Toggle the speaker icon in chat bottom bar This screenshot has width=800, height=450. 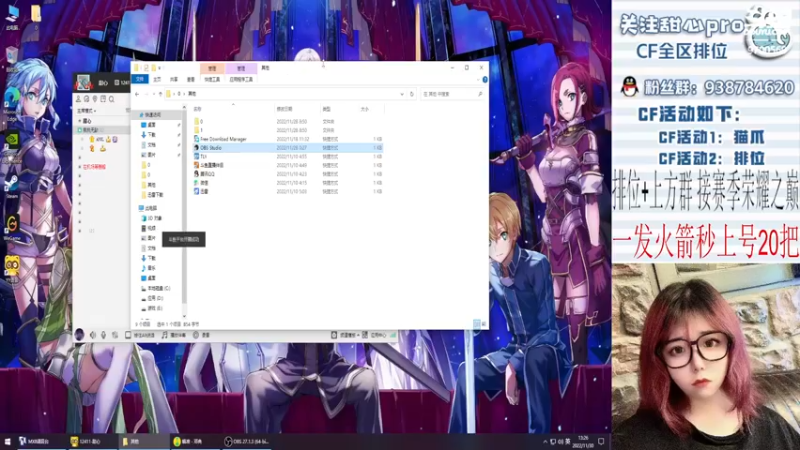92,335
